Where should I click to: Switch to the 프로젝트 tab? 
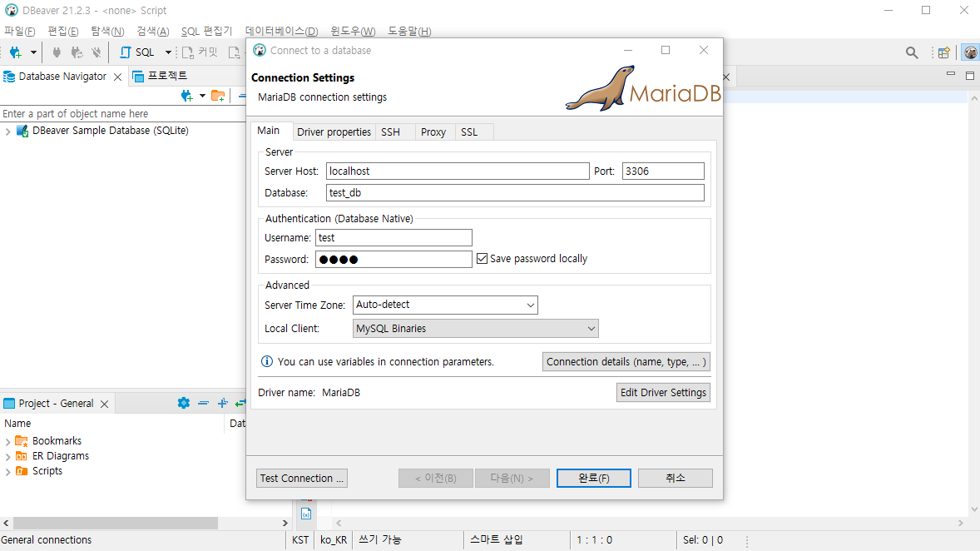point(160,76)
